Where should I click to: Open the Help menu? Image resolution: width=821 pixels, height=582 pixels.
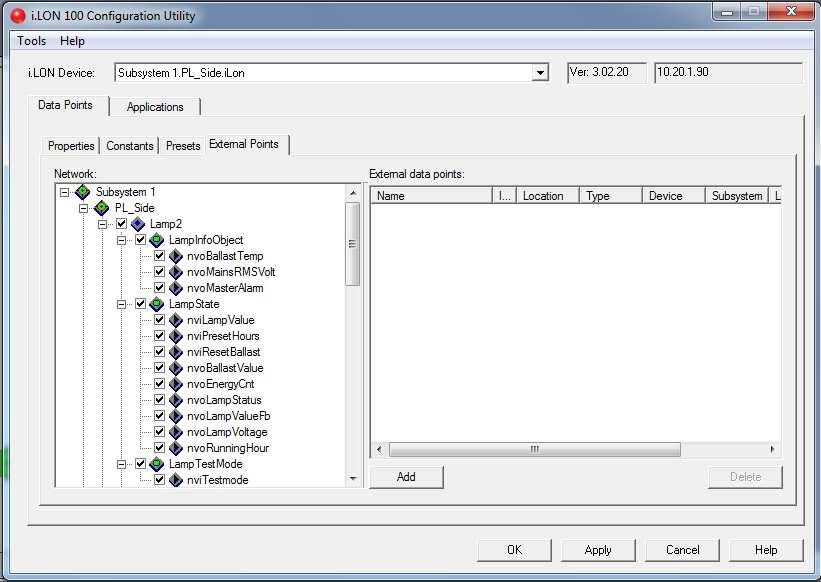click(x=72, y=41)
